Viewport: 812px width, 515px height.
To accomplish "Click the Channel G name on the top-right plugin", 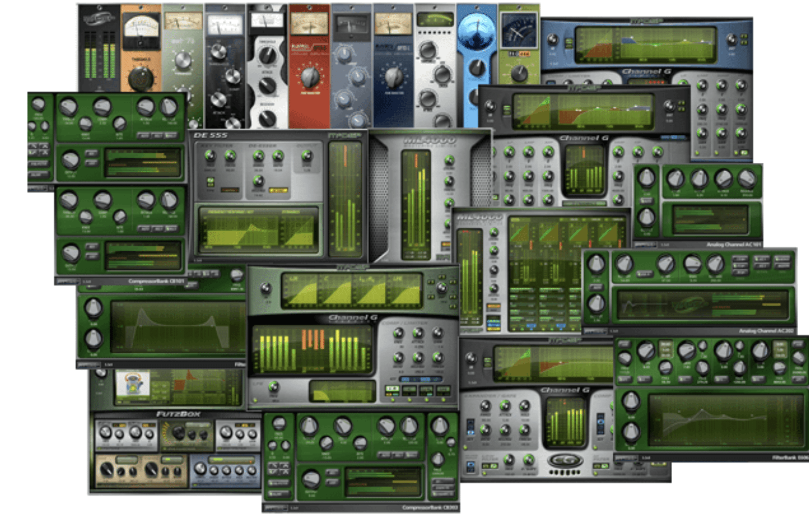I will tap(646, 72).
